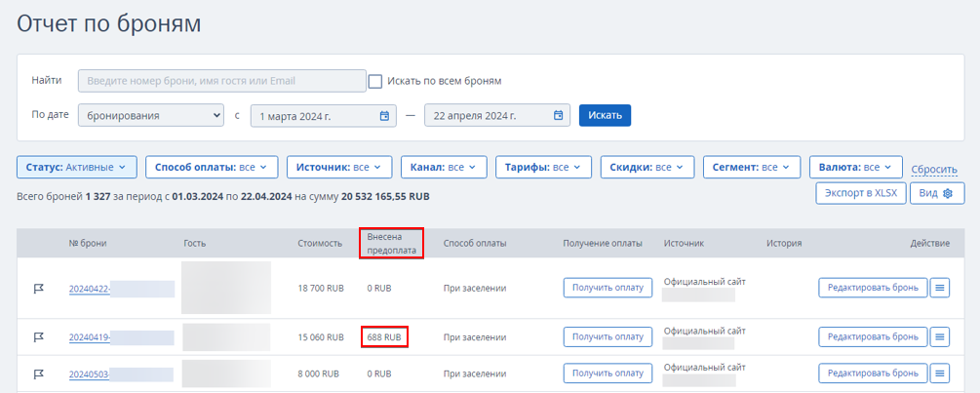
Task: Click the 'Внесена предоплата' column header
Action: pyautogui.click(x=392, y=243)
